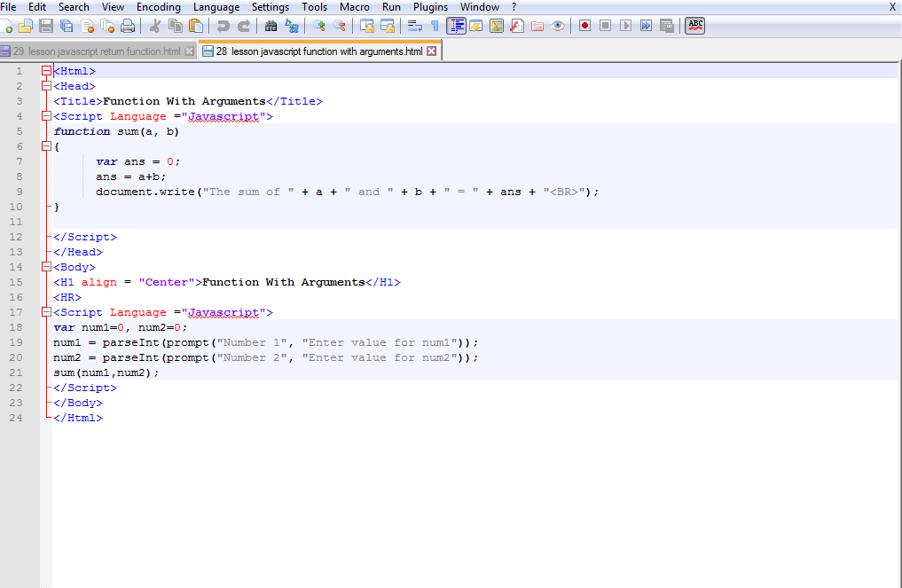Collapse the <Head> fold on line 2
The image size is (902, 588).
click(47, 86)
